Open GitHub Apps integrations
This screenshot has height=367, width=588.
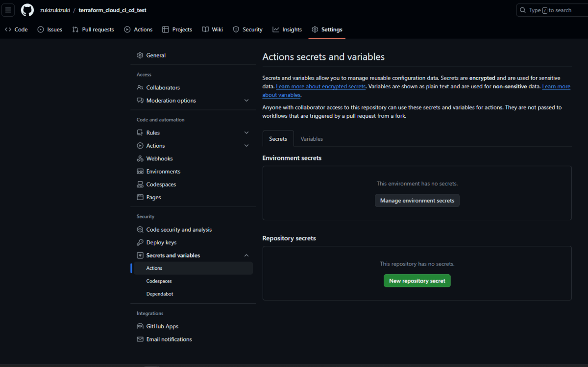coord(193,326)
